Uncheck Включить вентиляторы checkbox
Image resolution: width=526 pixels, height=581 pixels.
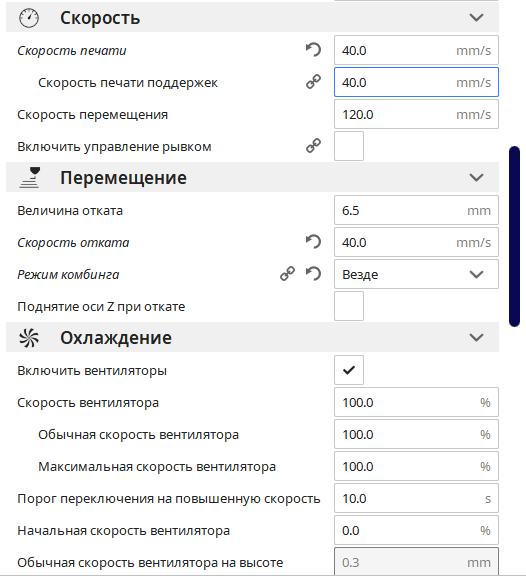[349, 370]
